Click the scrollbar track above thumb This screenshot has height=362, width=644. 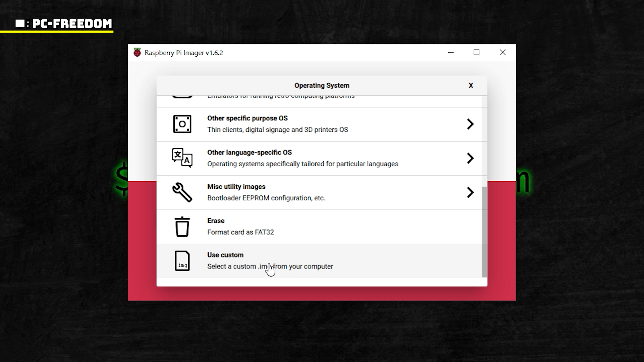484,141
